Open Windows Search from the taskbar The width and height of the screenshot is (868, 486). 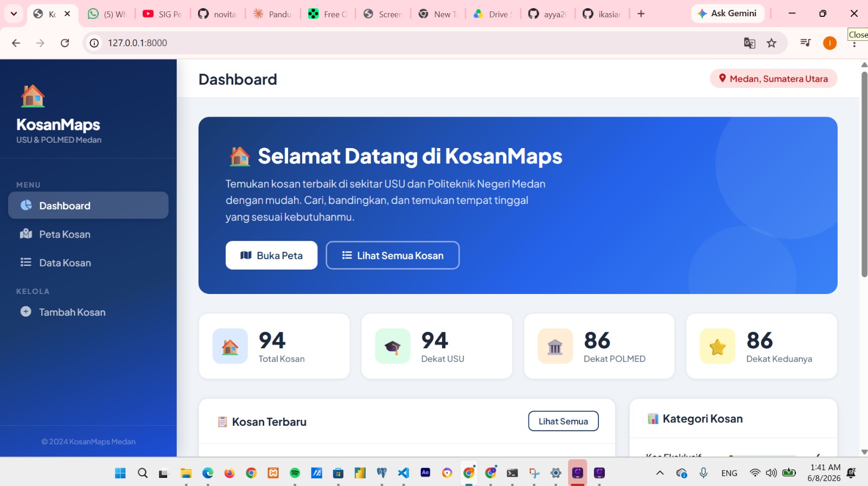pos(143,473)
